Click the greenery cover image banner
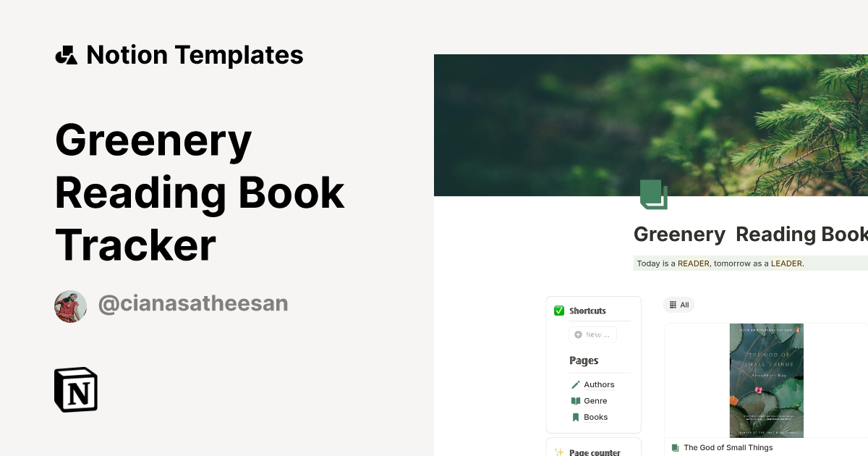This screenshot has height=456, width=868. [651, 124]
